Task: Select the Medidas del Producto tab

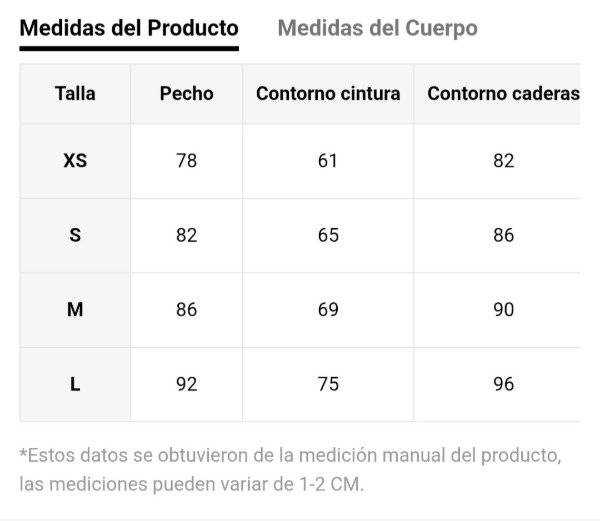Action: point(129,28)
